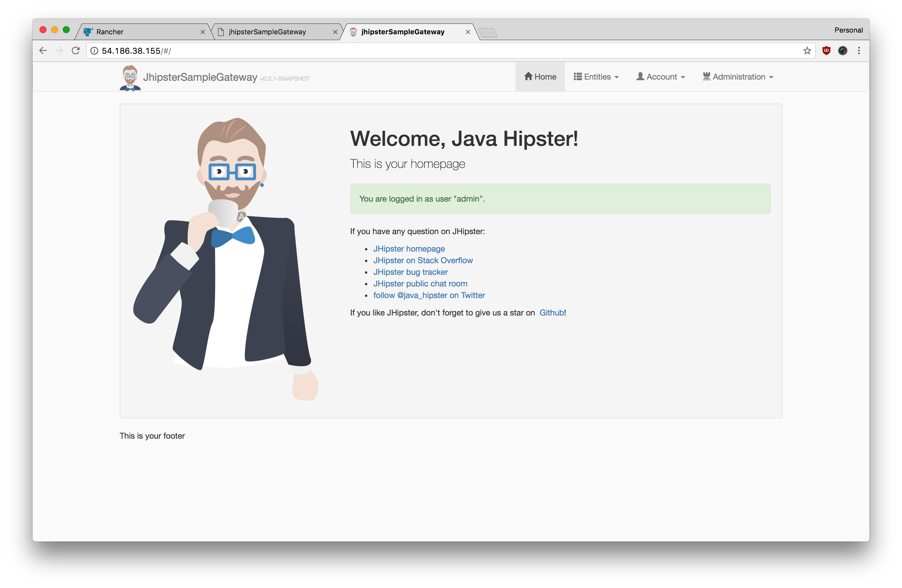Click the Personal profile button
The image size is (902, 588).
click(848, 30)
